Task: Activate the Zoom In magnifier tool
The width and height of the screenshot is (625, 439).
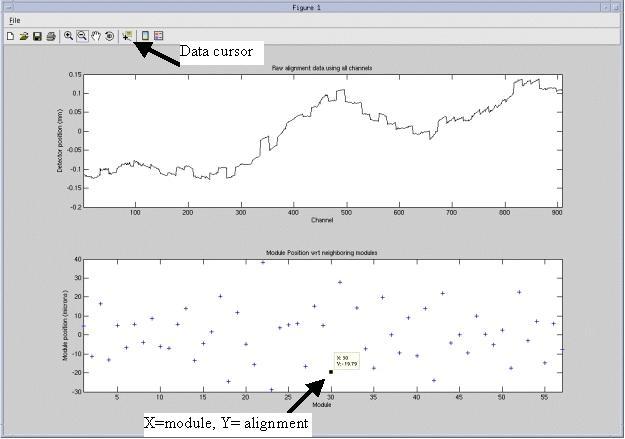Action: [x=69, y=36]
